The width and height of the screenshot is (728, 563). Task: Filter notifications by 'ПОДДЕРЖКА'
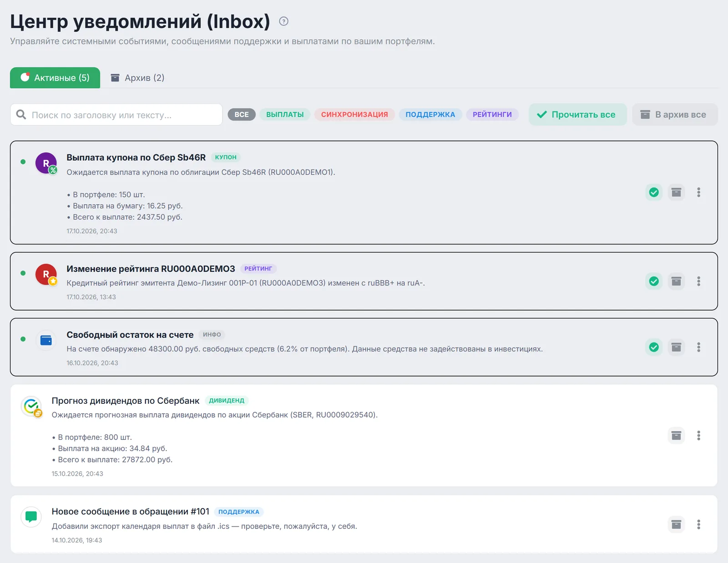[x=430, y=115]
